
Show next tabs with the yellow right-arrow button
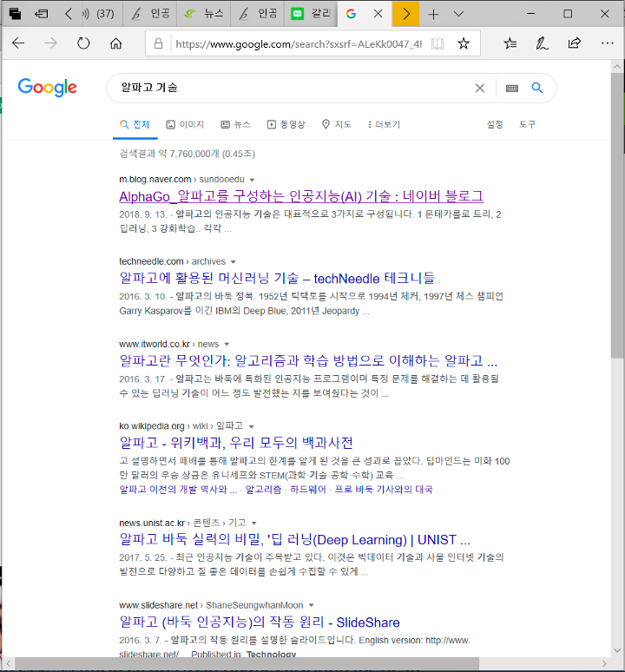coord(405,14)
